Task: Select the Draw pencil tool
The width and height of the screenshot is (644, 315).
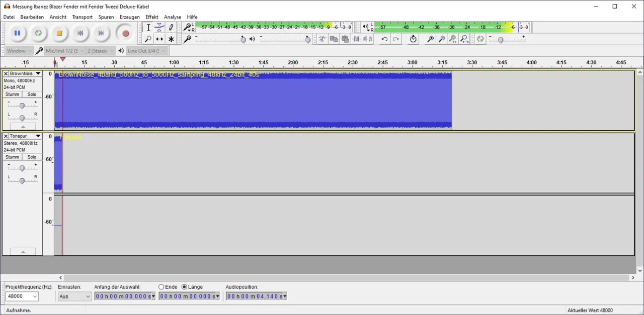Action: point(171,28)
